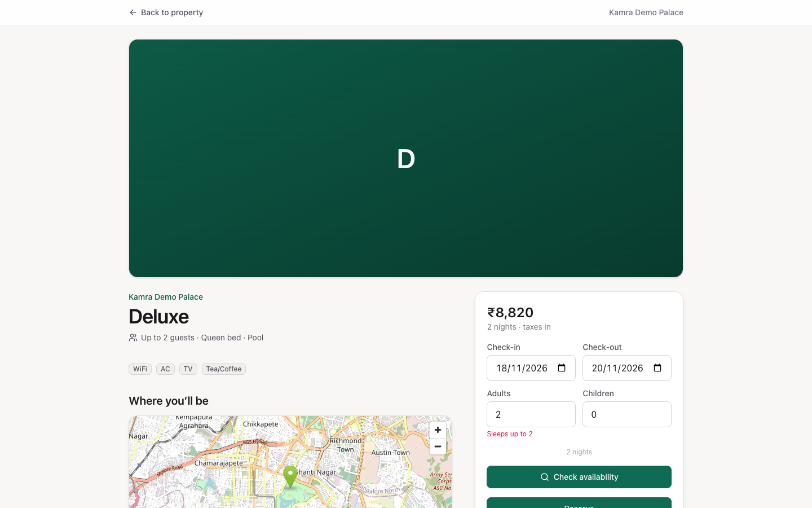Screen dimensions: 812x508
Task: Zoom out on the map
Action: [438, 446]
